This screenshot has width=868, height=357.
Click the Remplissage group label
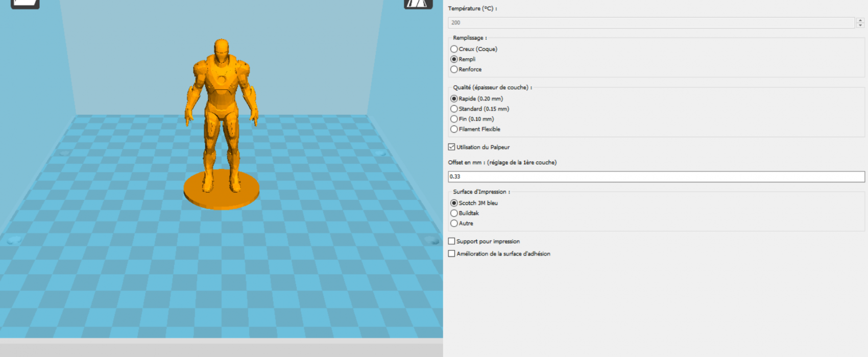click(x=470, y=38)
